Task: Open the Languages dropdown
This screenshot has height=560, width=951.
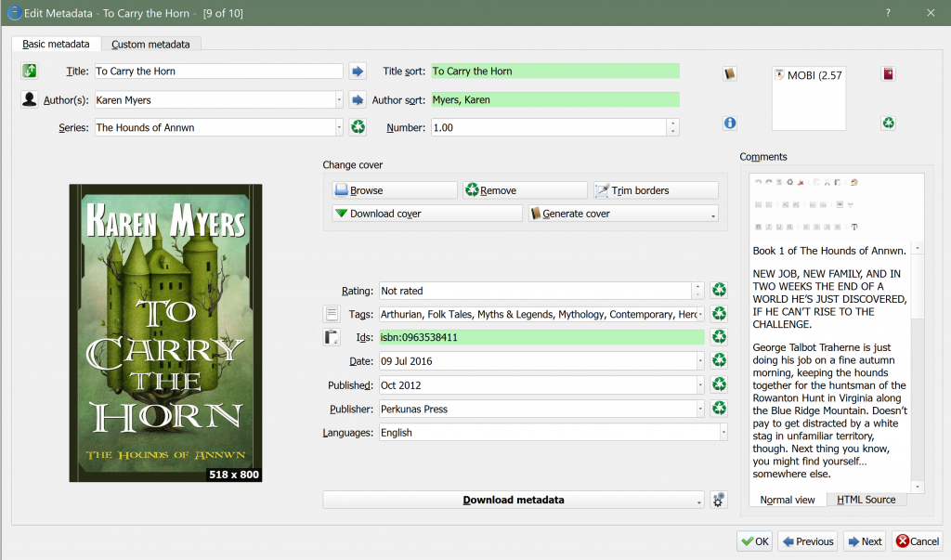Action: pyautogui.click(x=723, y=433)
